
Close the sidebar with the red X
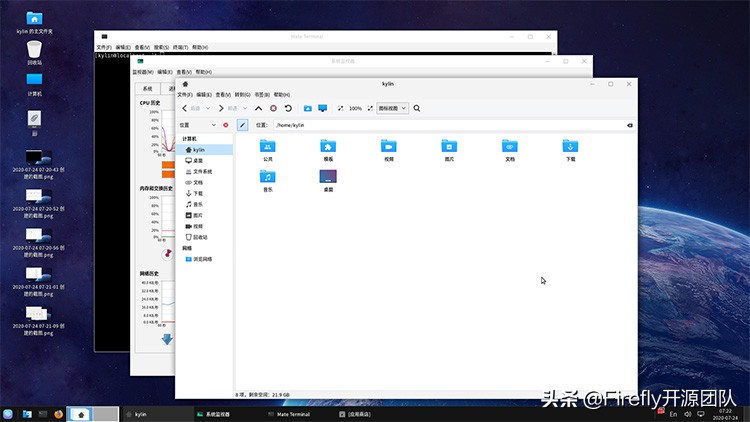pos(226,125)
